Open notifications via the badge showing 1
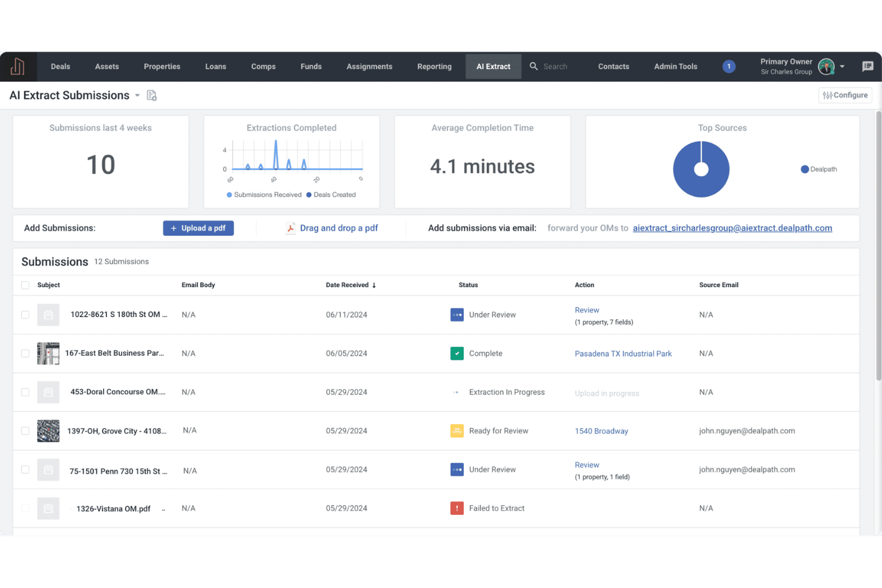Viewport: 882px width, 588px height. (729, 66)
